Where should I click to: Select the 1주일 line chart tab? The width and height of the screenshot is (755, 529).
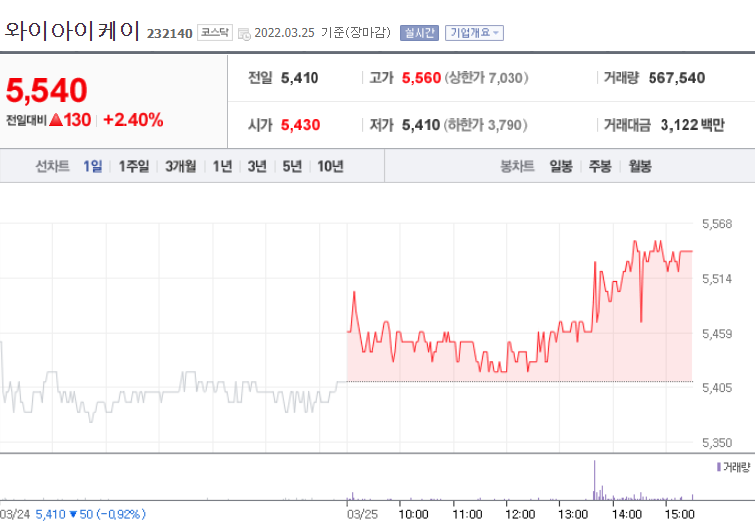[134, 166]
